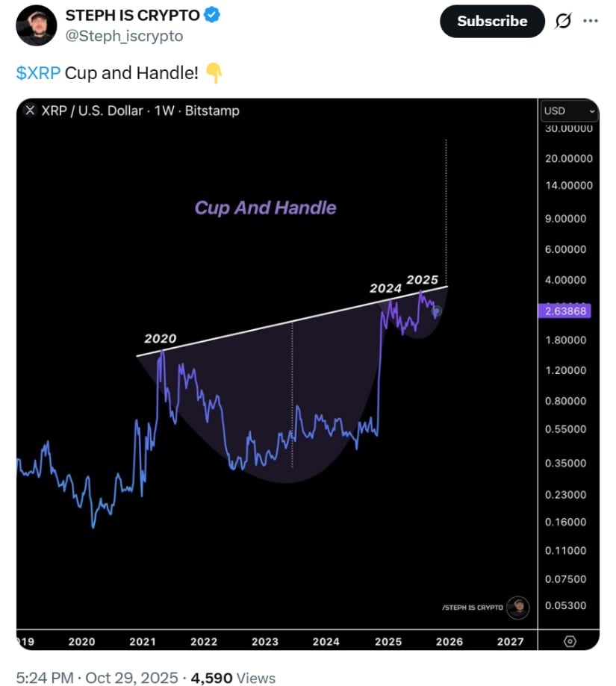The image size is (616, 686).
Task: Click the 30.00000 price scale label
Action: [568, 128]
